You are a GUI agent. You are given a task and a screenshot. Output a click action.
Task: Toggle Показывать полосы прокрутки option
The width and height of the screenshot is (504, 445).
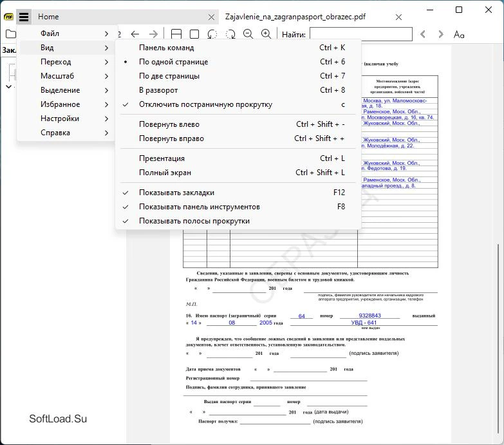[238, 221]
